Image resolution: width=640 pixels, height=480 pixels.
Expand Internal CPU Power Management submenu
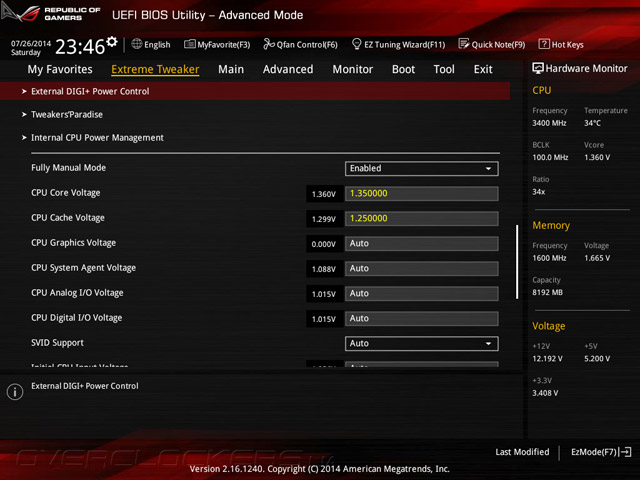coord(97,138)
